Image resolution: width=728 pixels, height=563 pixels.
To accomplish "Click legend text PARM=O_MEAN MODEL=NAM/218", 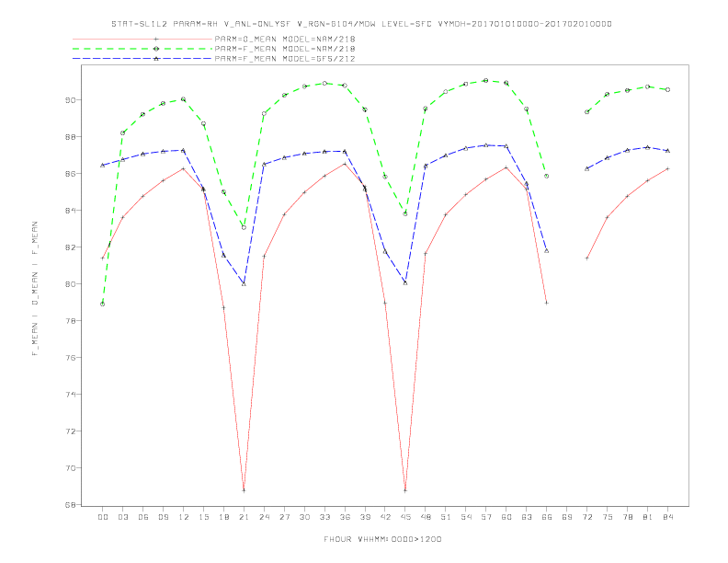I will [285, 39].
